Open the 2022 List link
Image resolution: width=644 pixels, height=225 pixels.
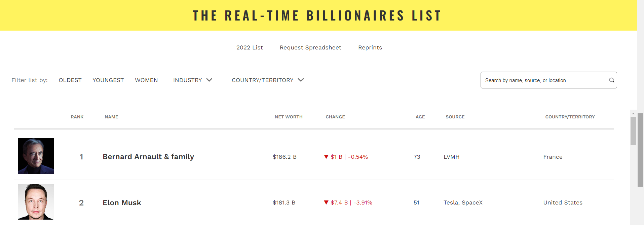coord(250,47)
